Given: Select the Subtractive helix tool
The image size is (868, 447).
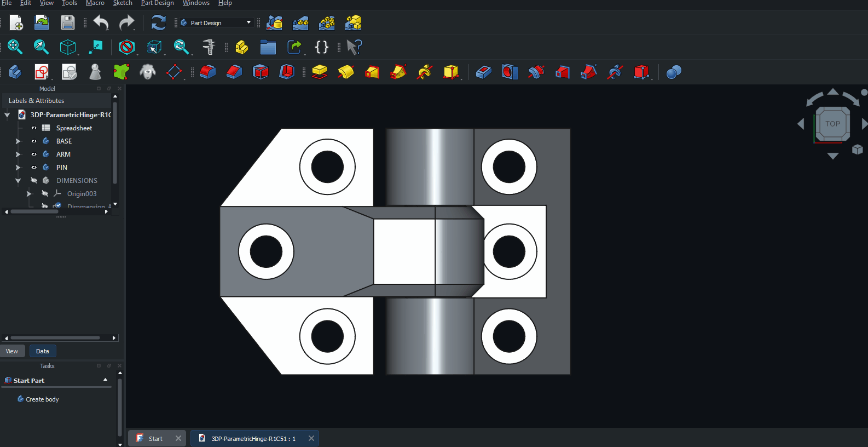Looking at the screenshot, I should click(615, 72).
